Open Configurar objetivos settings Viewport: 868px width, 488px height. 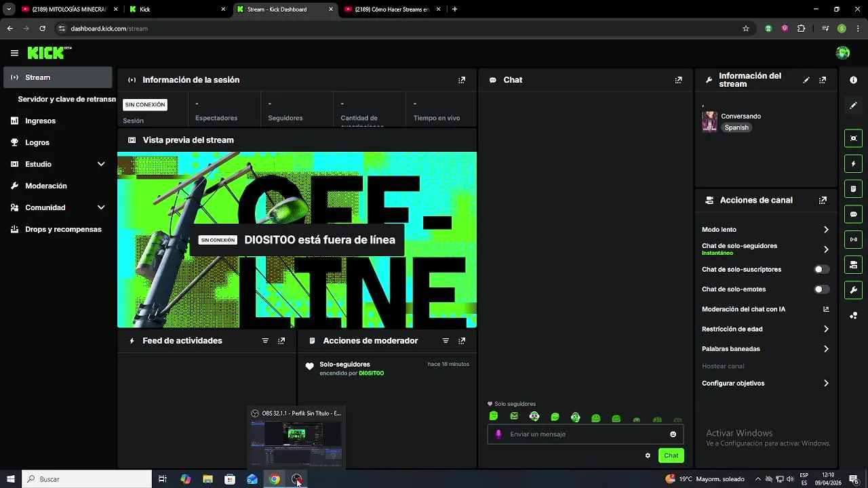[766, 384]
